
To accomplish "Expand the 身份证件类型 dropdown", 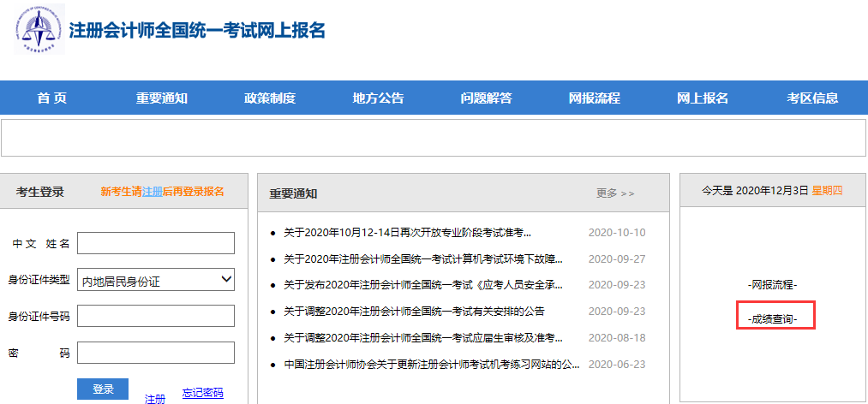I will [156, 280].
